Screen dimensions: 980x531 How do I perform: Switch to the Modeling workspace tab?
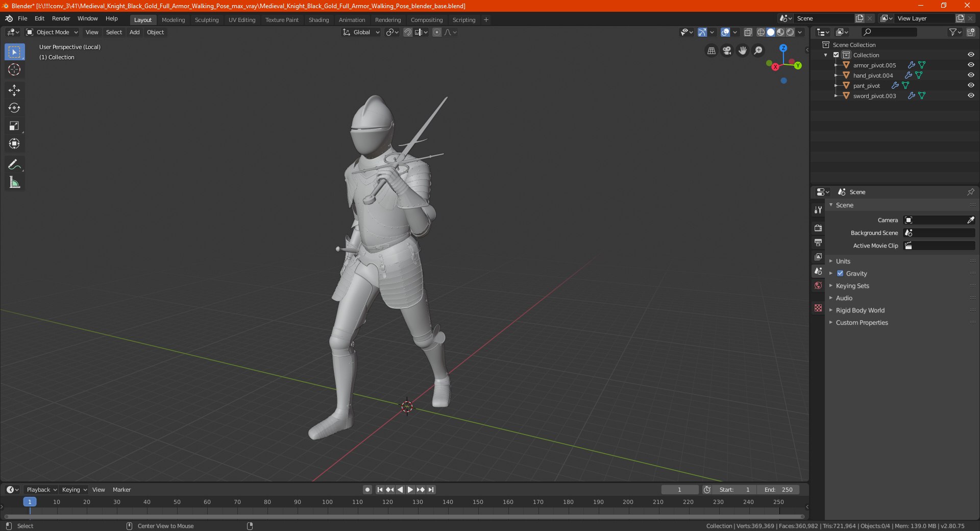point(173,20)
